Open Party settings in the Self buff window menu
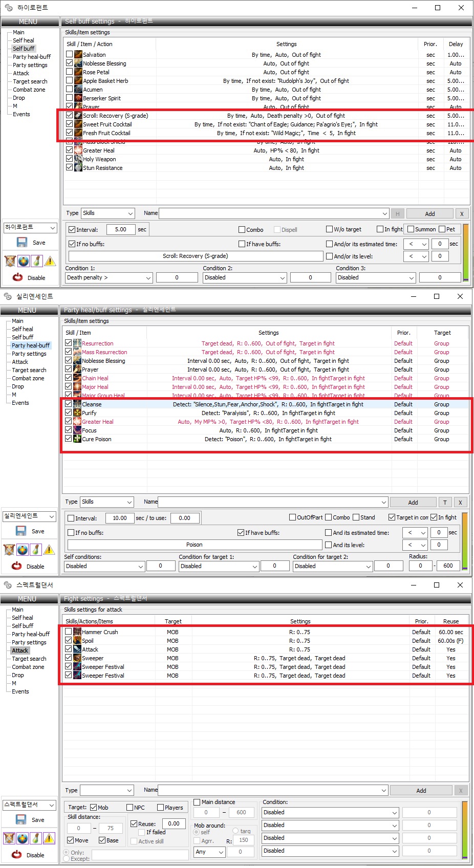This screenshot has width=474, height=868. (30, 65)
